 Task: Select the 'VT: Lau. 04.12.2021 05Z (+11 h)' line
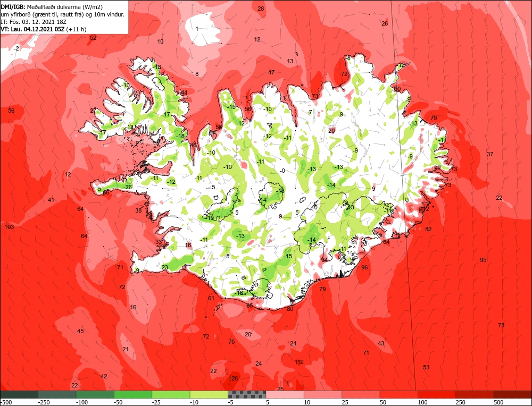(44, 29)
